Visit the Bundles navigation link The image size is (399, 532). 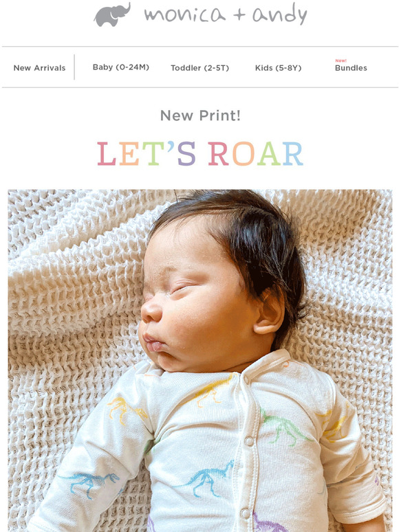coord(351,68)
